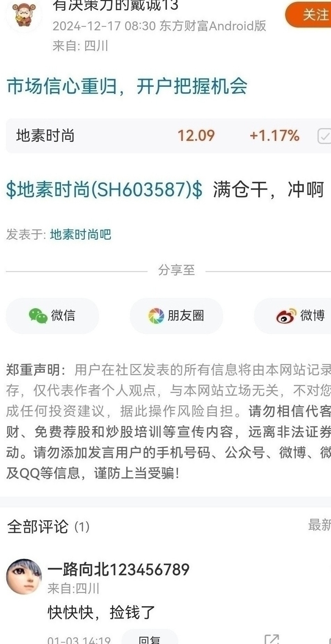Switch comment sorting to 最新
The image size is (331, 644).
319,525
